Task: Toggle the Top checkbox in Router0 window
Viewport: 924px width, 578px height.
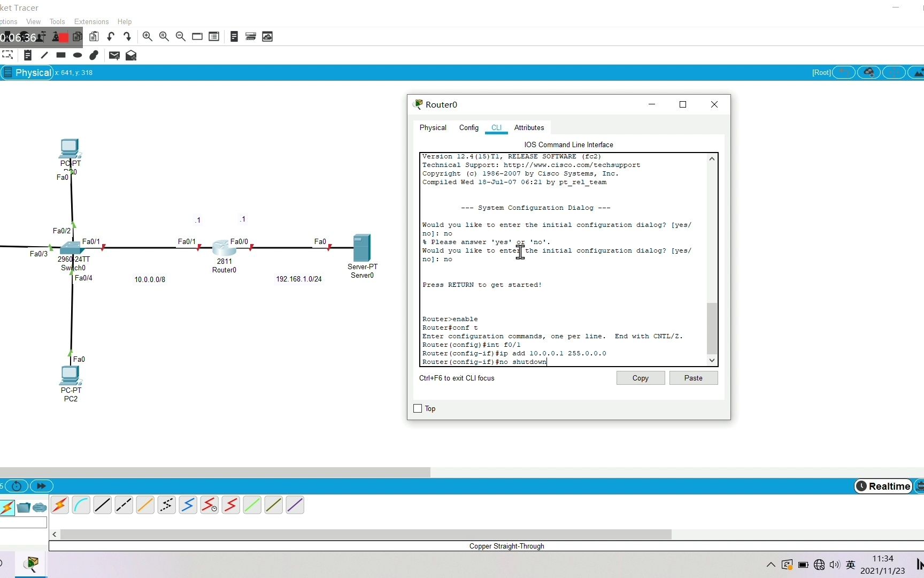Action: point(418,408)
